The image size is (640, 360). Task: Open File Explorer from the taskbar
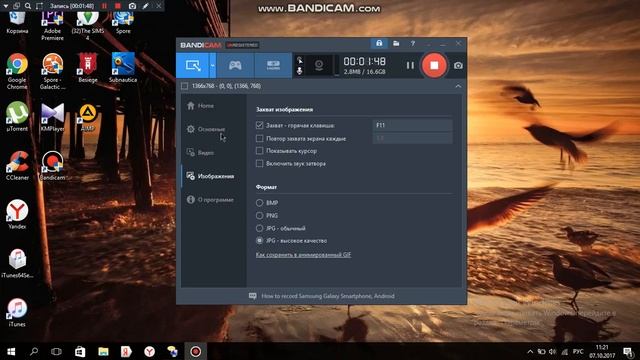point(103,351)
